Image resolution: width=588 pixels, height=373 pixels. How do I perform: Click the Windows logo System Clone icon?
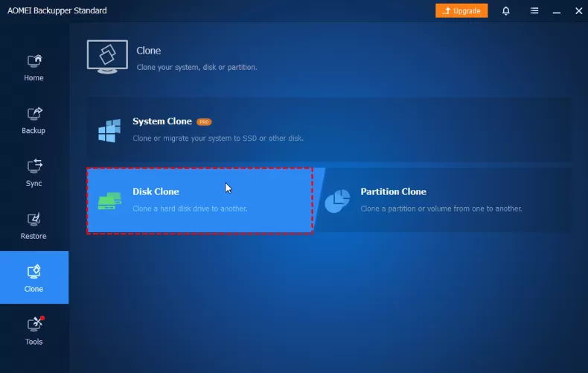pos(109,130)
